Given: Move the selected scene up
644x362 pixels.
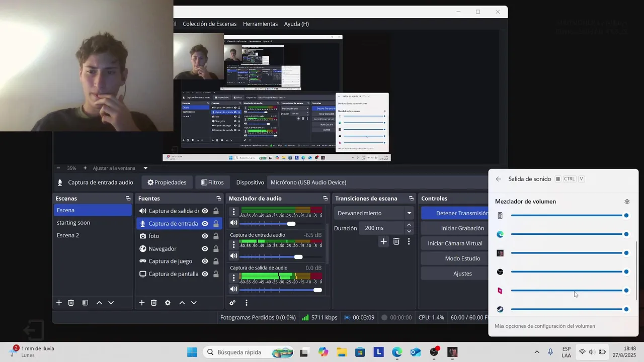Looking at the screenshot, I should [99, 303].
